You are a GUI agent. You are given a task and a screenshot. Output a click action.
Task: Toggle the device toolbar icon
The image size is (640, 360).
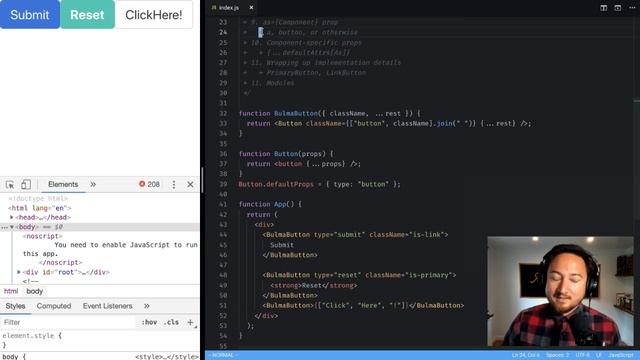26,184
